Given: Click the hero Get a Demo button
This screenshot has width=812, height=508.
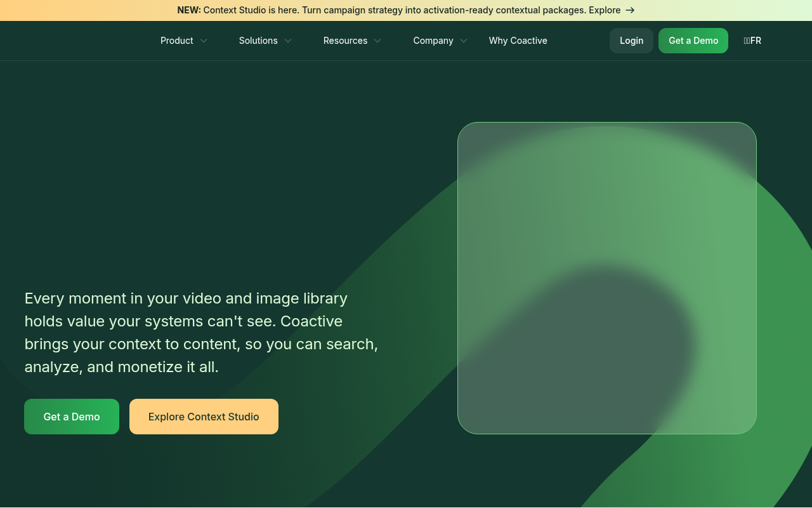Looking at the screenshot, I should point(72,417).
